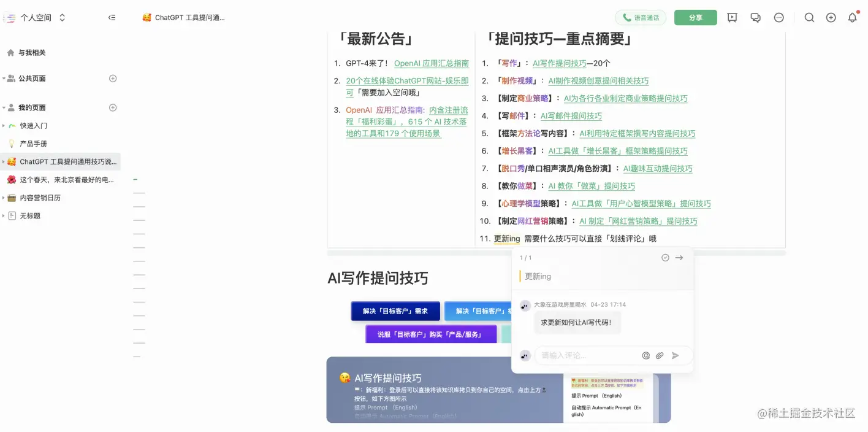The height and width of the screenshot is (432, 868).
Task: Click the highlighted 更新ing commented text
Action: (x=507, y=239)
